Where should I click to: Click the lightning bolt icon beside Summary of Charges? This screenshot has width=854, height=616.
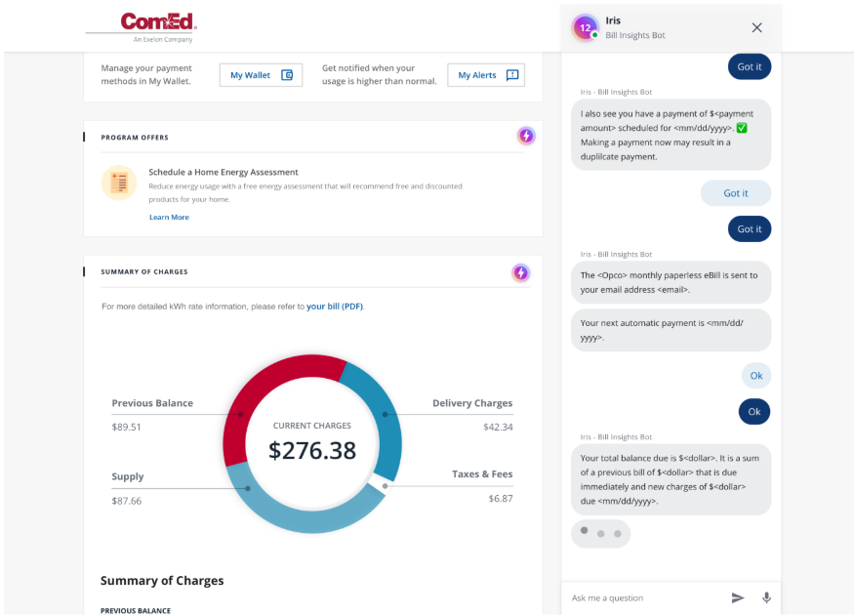point(521,272)
